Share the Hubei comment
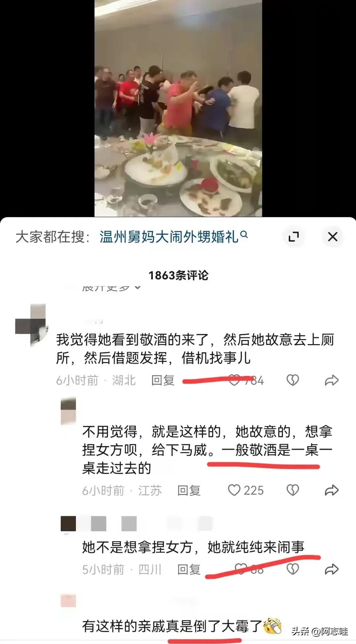This screenshot has width=356, height=644. point(332,380)
